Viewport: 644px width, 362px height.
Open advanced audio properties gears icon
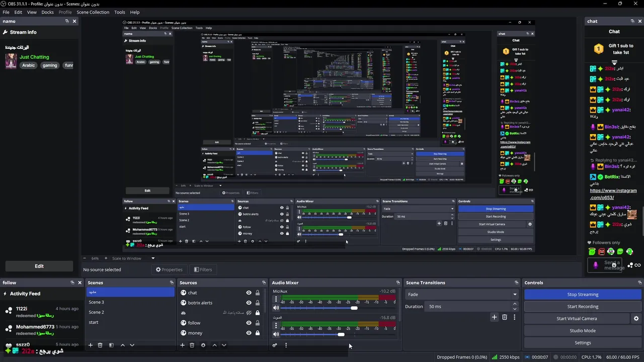[275, 345]
